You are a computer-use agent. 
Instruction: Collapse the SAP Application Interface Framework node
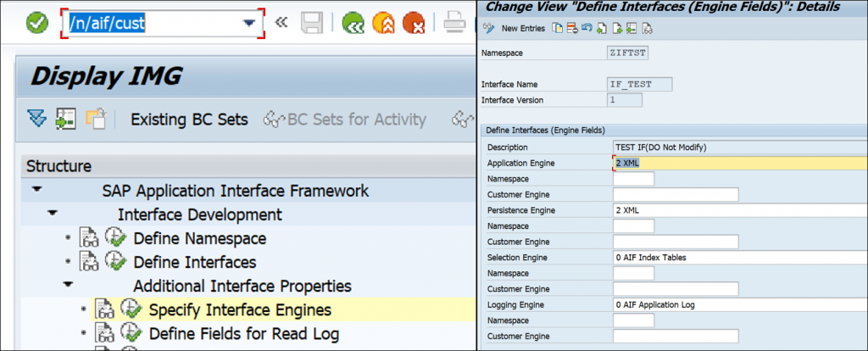pyautogui.click(x=37, y=190)
